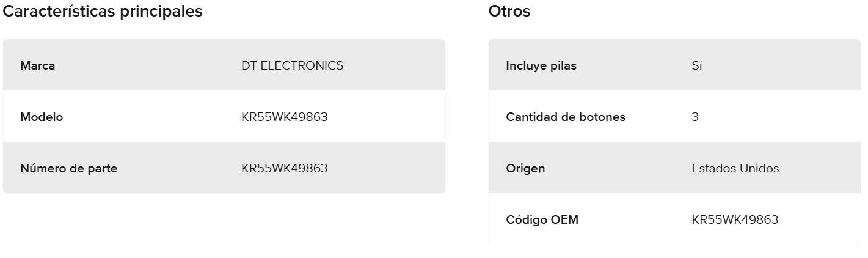868x258 pixels.
Task: Click the "Otros" section heading
Action: point(509,12)
